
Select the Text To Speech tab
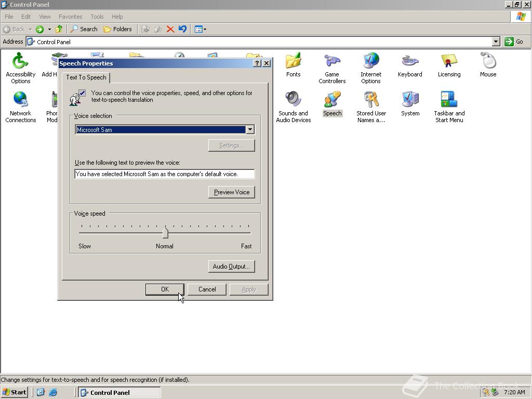coord(86,77)
